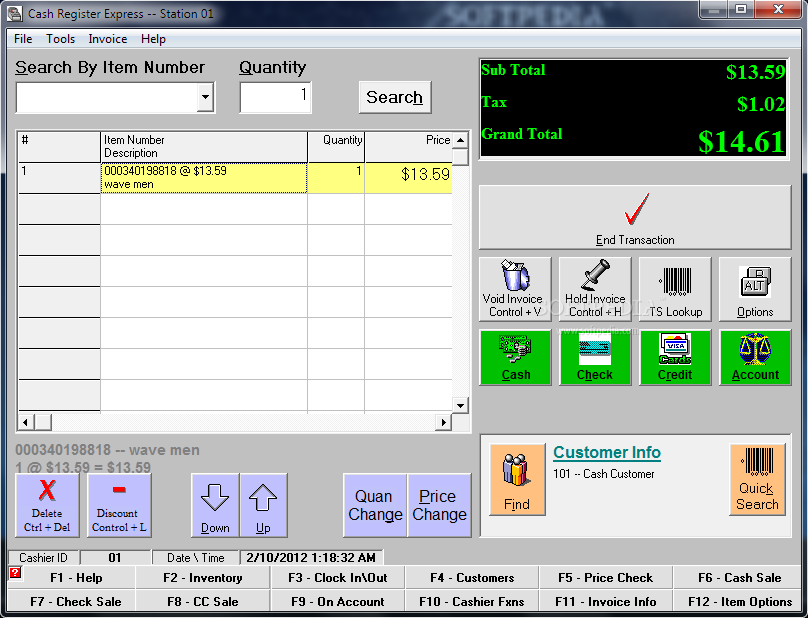Open the File menu
This screenshot has height=618, width=808.
tap(23, 39)
